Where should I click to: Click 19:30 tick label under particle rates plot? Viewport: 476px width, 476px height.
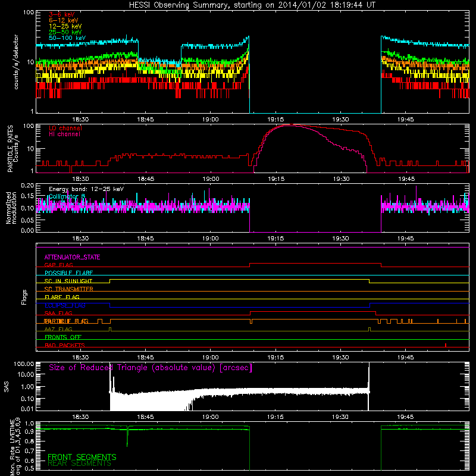[340, 179]
